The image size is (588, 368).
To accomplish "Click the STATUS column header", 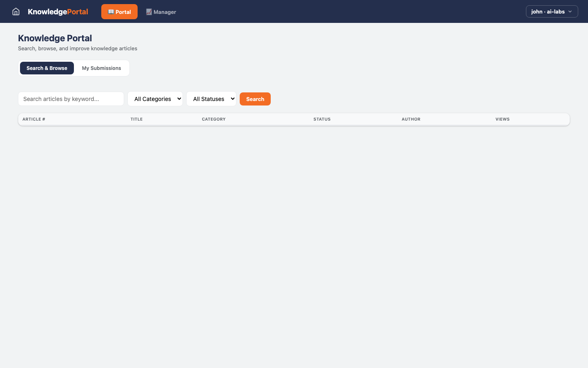I will coord(322,119).
